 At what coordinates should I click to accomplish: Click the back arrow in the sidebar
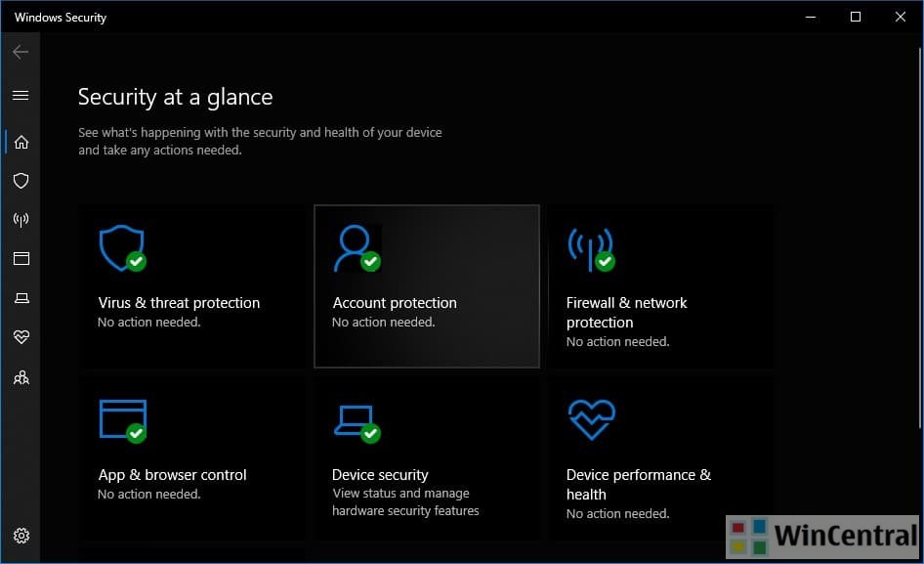pos(21,52)
